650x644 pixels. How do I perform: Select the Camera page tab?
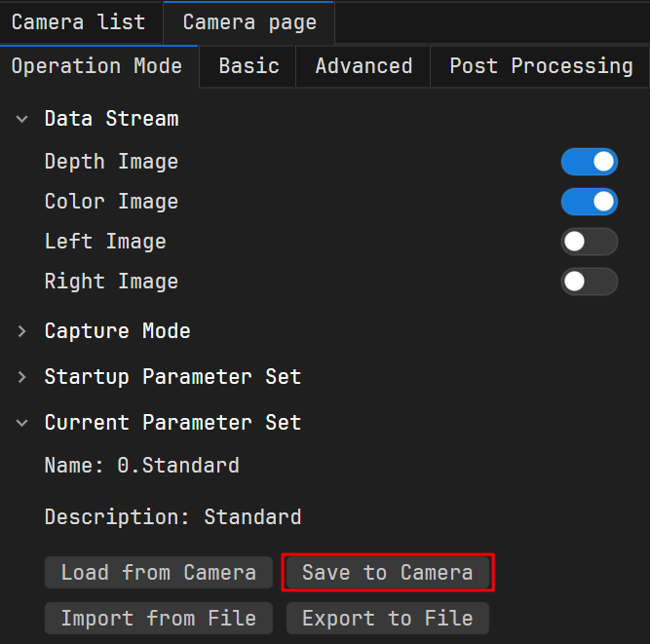pyautogui.click(x=249, y=22)
